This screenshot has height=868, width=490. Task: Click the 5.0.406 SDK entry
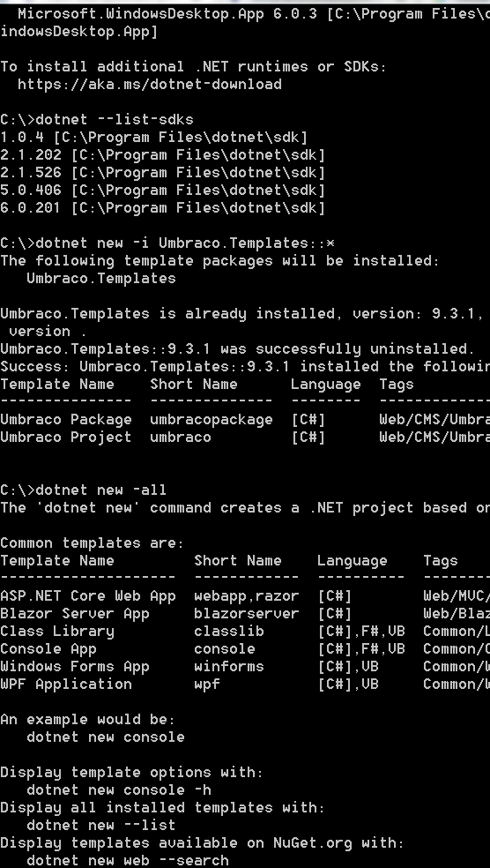(162, 191)
